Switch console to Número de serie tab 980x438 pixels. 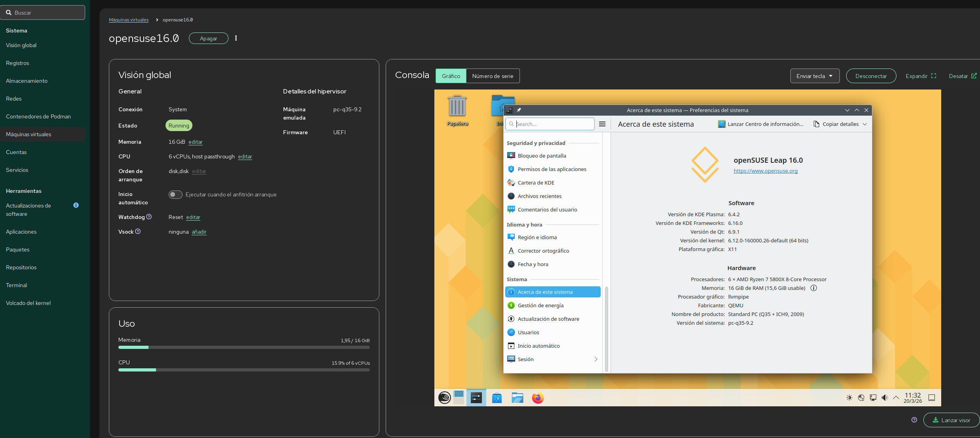click(x=493, y=76)
